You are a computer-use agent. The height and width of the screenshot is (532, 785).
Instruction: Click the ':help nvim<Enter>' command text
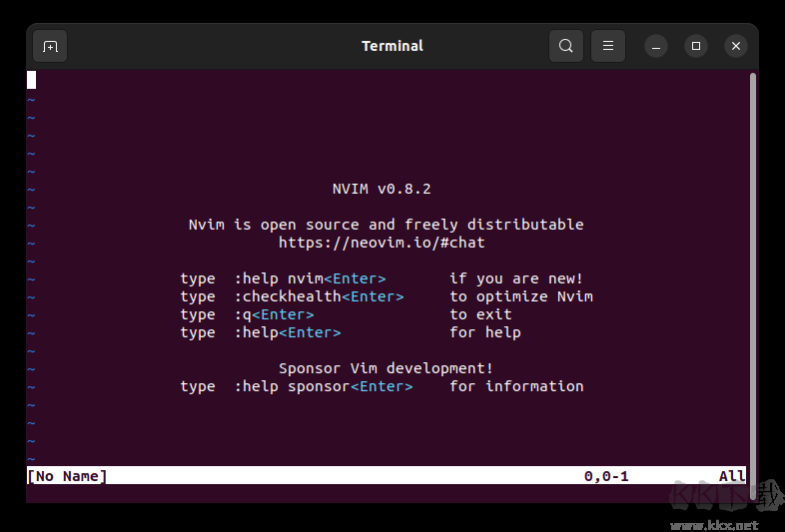[x=310, y=278]
